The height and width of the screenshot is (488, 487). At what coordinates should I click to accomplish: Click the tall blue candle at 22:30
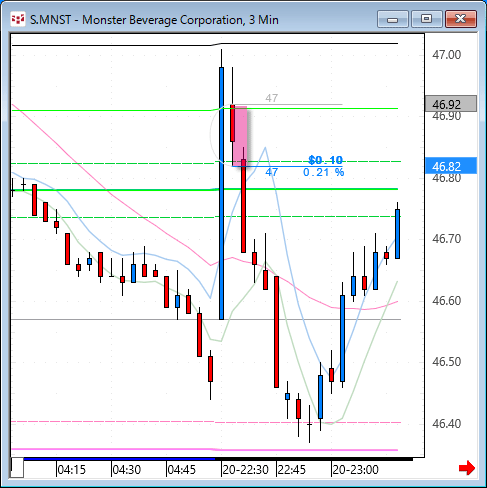point(221,193)
